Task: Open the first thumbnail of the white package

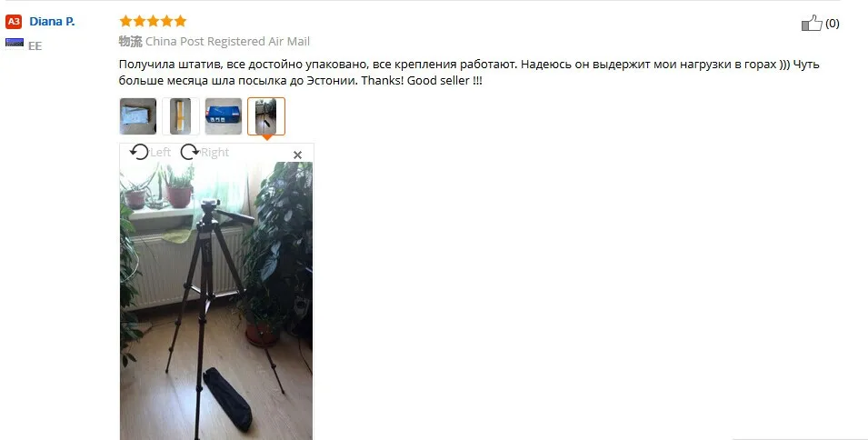Action: (x=138, y=116)
